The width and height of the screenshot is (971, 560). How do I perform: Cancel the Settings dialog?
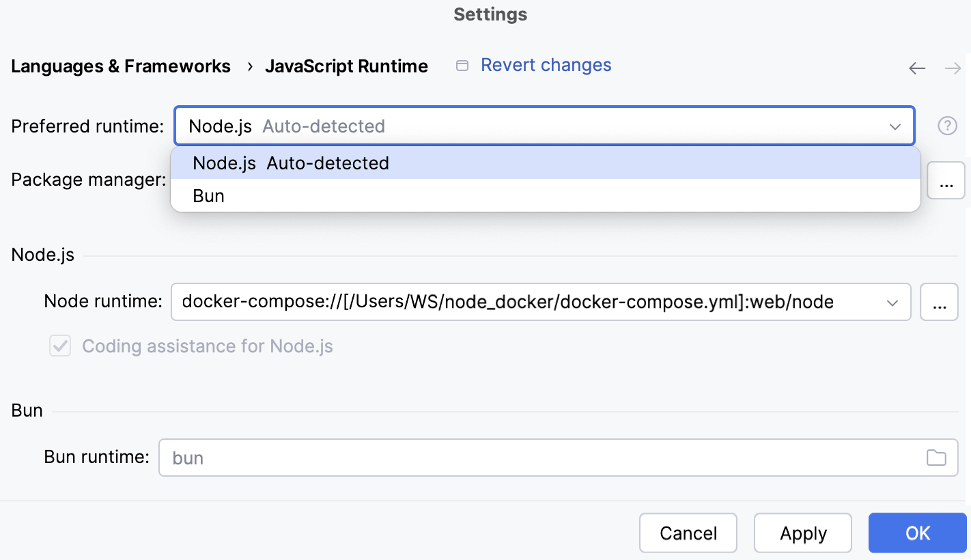coord(688,533)
